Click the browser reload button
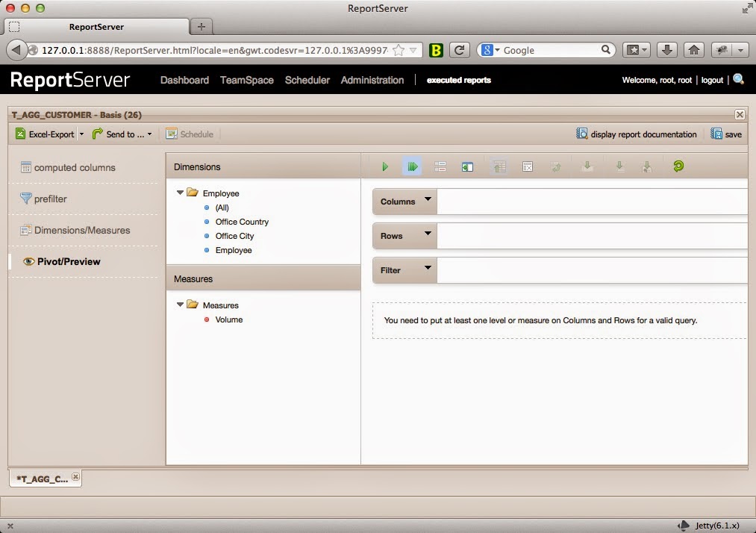This screenshot has height=533, width=756. (460, 50)
